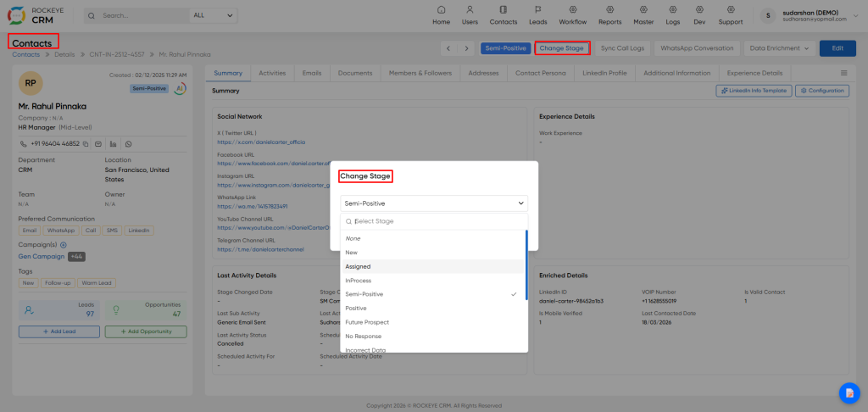Go to next contact arrow
The image size is (868, 412).
467,48
